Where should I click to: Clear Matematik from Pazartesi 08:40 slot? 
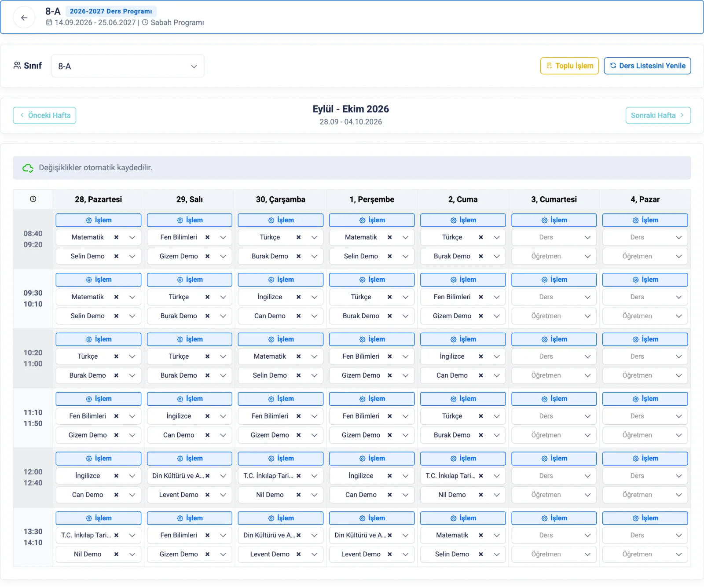(116, 237)
